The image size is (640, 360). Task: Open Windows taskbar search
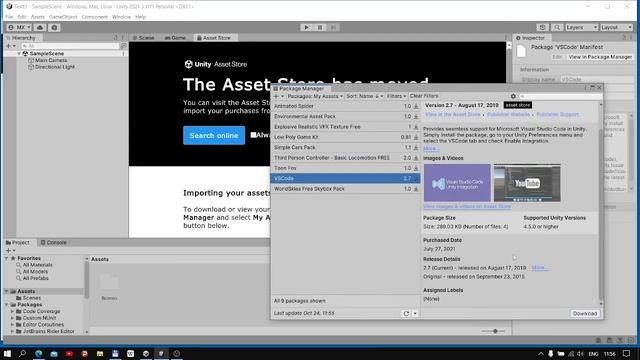22,353
